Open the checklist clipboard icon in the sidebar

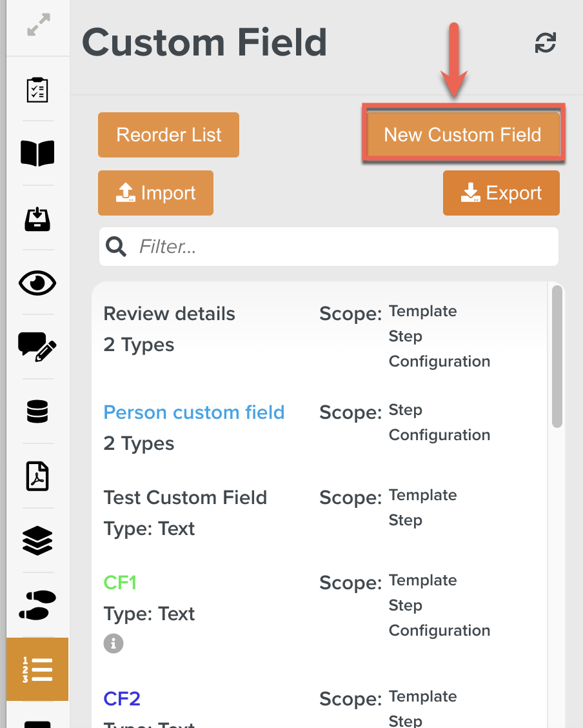pyautogui.click(x=37, y=89)
